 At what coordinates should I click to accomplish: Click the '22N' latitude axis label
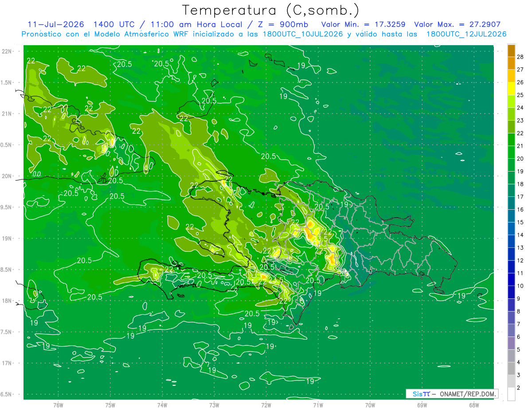[x=7, y=51]
